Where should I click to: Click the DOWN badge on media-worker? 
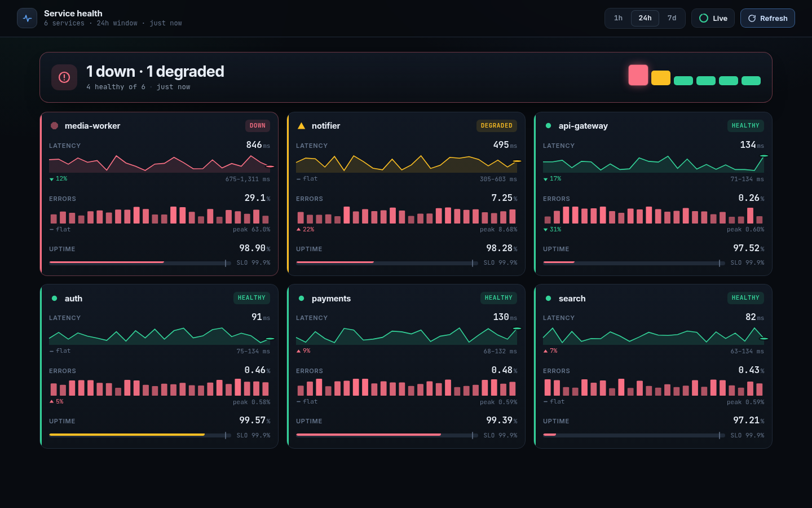point(258,126)
